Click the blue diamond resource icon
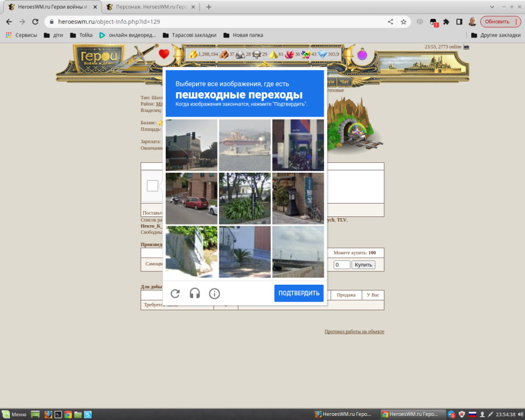Image resolution: width=525 pixels, height=420 pixels. [x=322, y=54]
